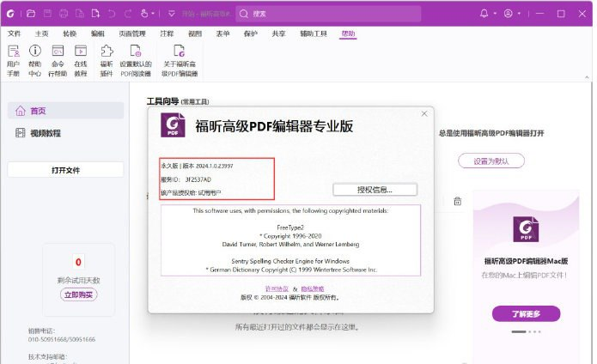
Task: Click the 工具向导 heading
Action: pos(162,101)
